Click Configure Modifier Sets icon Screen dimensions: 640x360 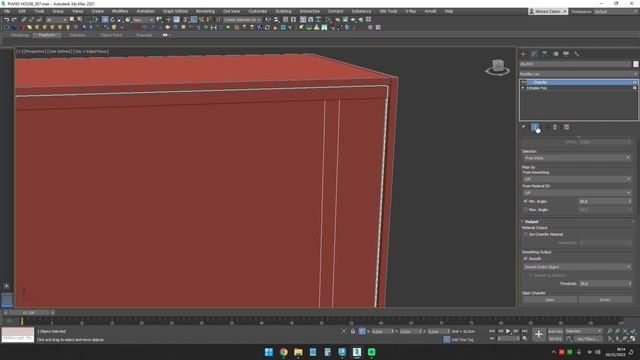tap(567, 127)
